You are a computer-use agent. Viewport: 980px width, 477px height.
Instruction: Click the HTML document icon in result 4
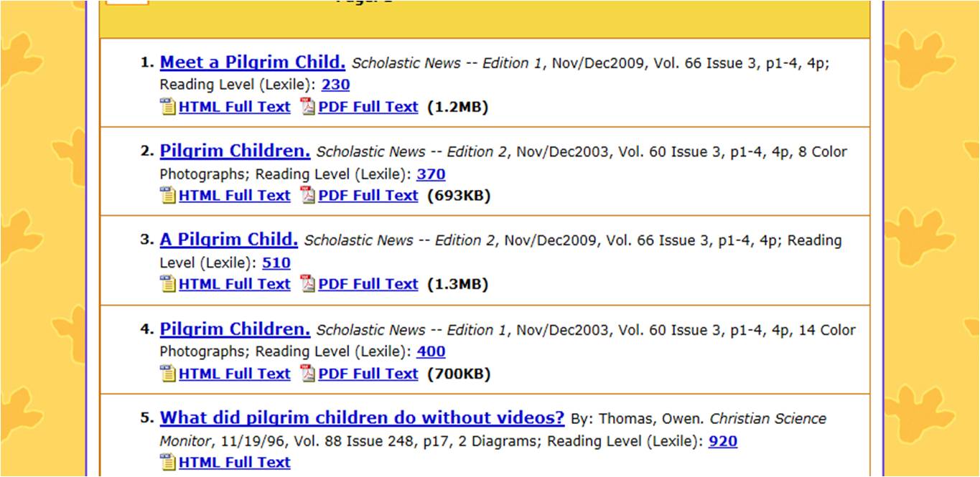coord(168,374)
